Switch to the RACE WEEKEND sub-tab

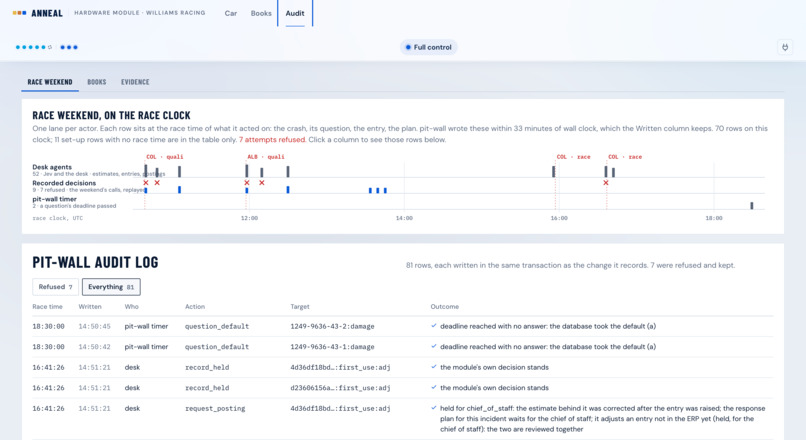pyautogui.click(x=50, y=82)
